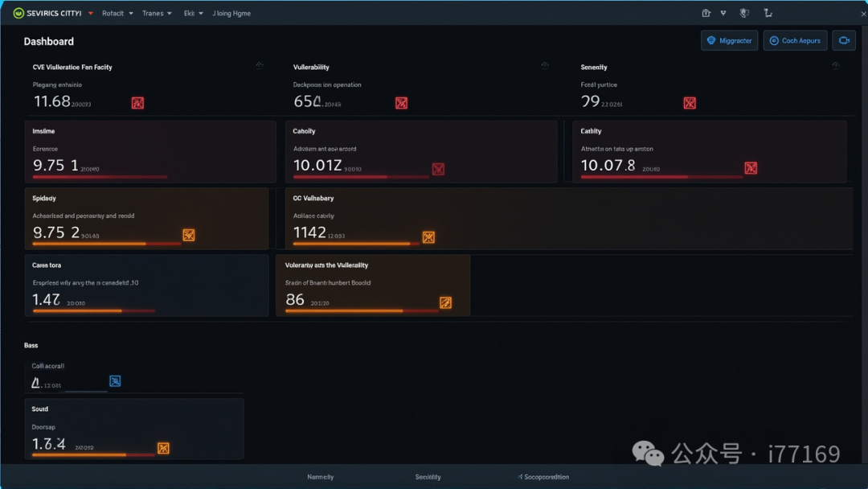Open the camera icon button at top right
Image resolution: width=868 pixels, height=489 pixels.
(844, 40)
